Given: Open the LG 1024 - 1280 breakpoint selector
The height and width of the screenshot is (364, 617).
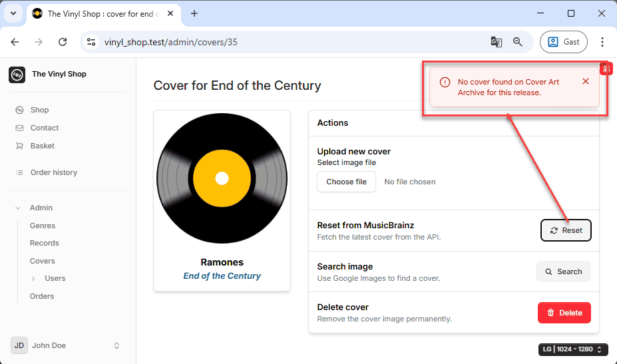Looking at the screenshot, I should point(573,349).
